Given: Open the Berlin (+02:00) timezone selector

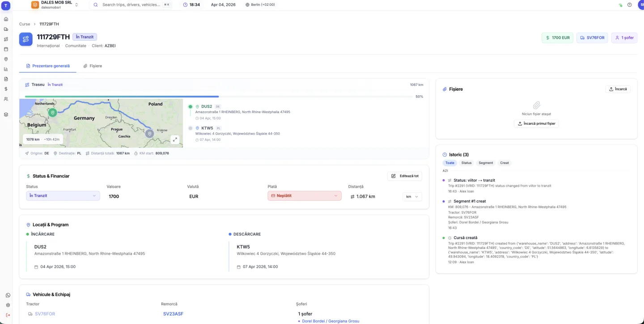Looking at the screenshot, I should [x=260, y=4].
